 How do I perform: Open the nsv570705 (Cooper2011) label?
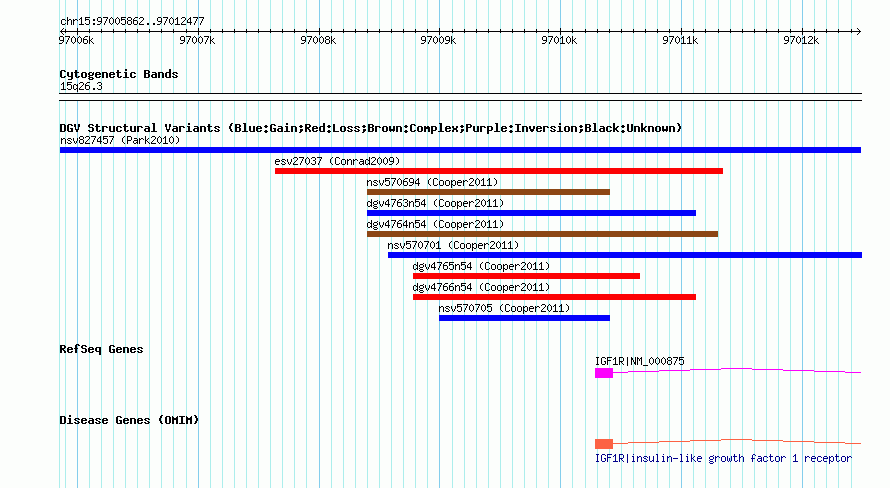(x=504, y=308)
